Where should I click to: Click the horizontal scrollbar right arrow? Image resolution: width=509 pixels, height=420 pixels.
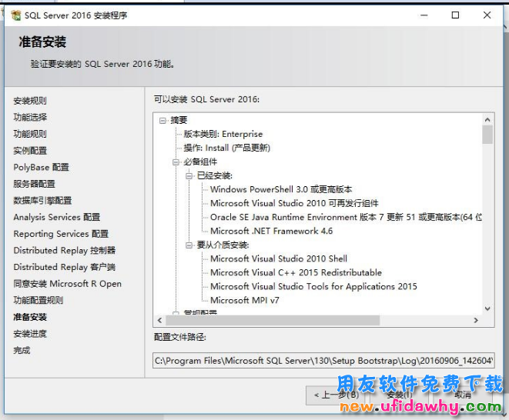coord(475,320)
